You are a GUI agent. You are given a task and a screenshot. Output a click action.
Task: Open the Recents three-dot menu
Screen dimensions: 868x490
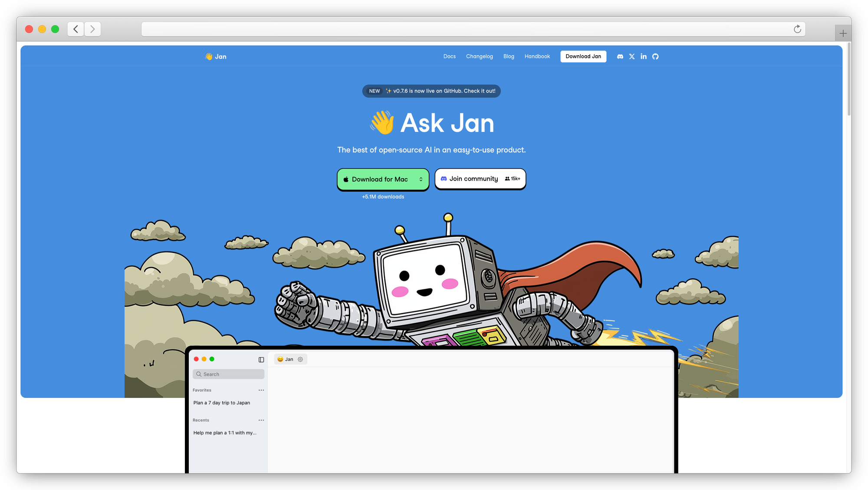pos(261,420)
